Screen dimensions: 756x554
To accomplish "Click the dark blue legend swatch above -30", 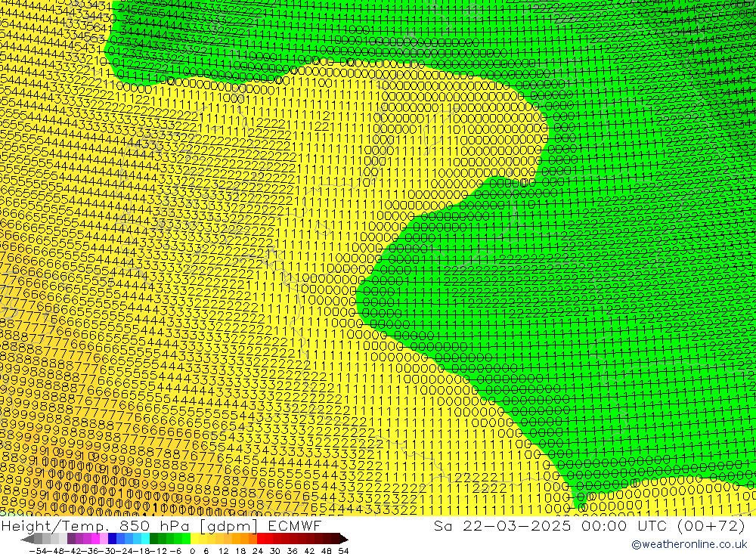I will coord(112,539).
